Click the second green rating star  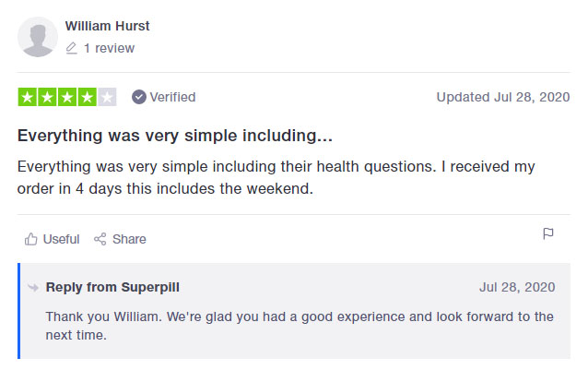[x=47, y=97]
